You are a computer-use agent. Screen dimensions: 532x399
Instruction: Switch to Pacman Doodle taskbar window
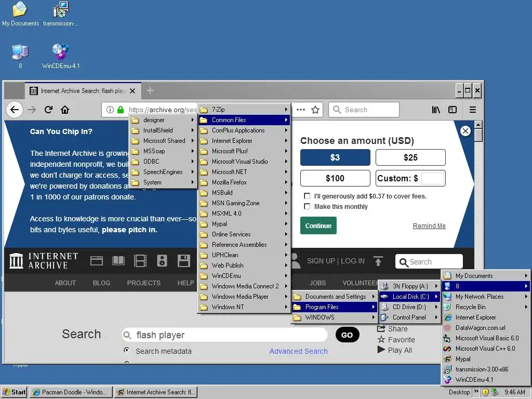coord(71,392)
